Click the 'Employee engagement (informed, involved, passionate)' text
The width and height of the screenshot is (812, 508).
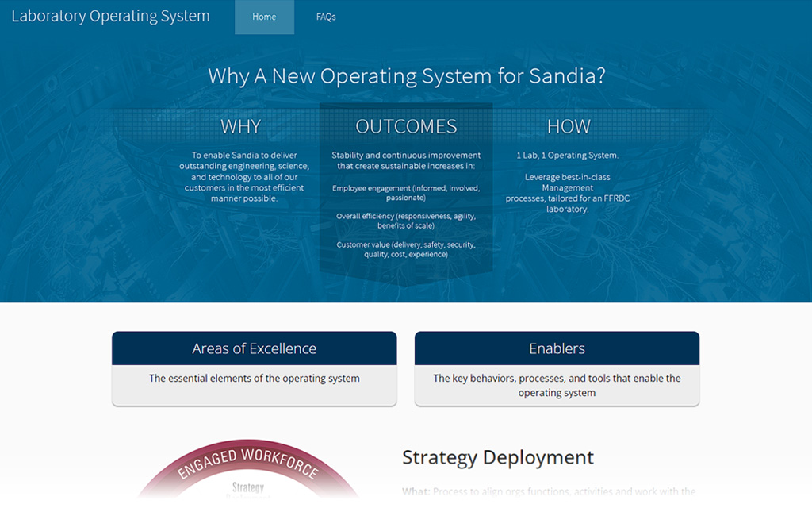tap(406, 193)
